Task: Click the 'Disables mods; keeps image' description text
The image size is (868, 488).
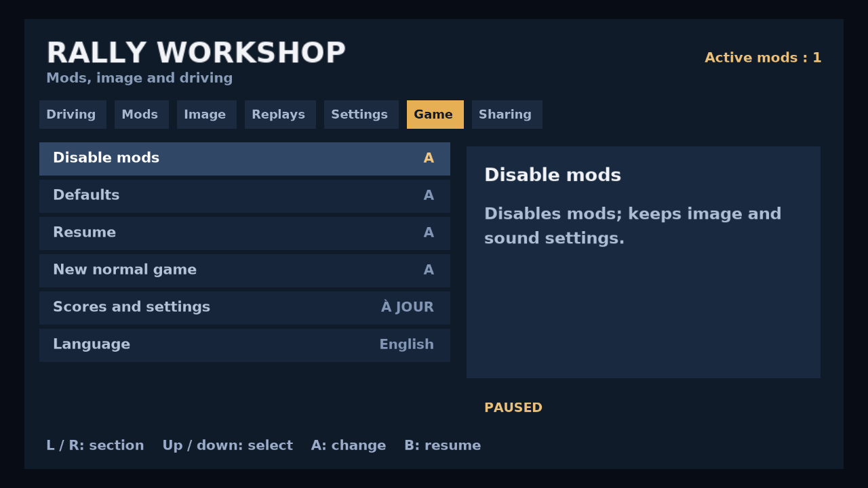Action: coord(633,226)
